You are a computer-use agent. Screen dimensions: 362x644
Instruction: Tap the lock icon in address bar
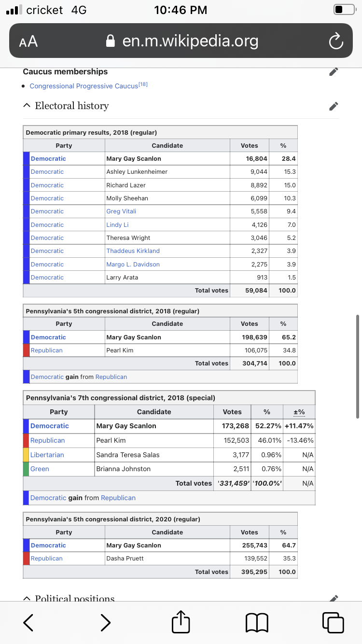point(111,41)
